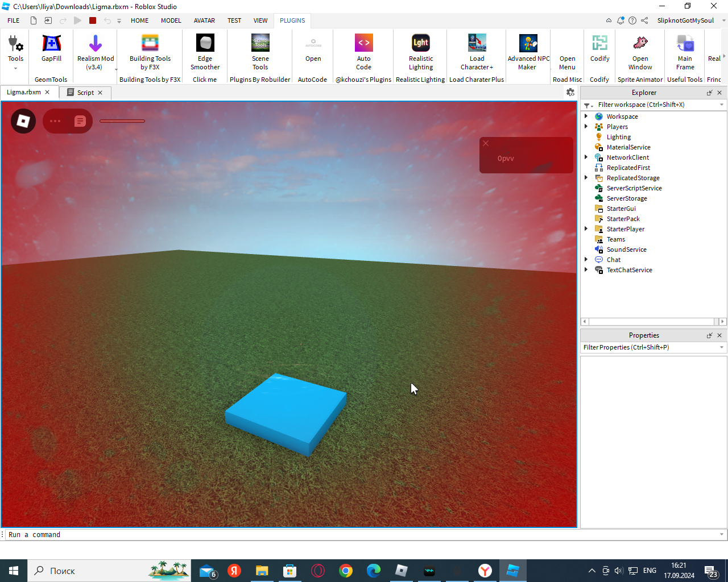Expand the ReplicatedStorage node
This screenshot has width=728, height=582.
[586, 177]
